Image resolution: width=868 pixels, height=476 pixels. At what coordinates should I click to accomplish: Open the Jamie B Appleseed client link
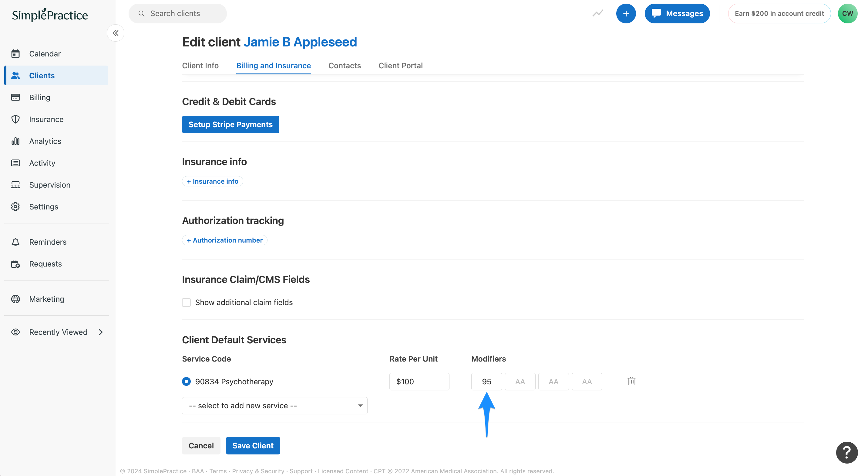click(300, 42)
